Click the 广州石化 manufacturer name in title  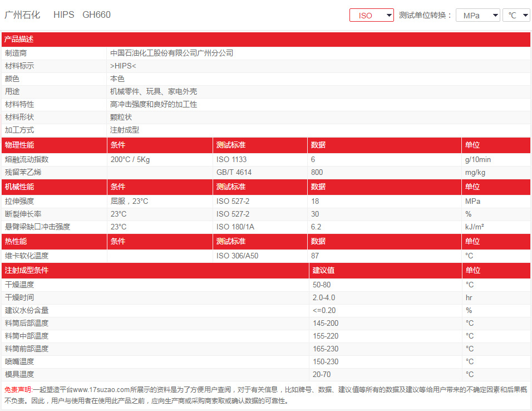coord(23,15)
